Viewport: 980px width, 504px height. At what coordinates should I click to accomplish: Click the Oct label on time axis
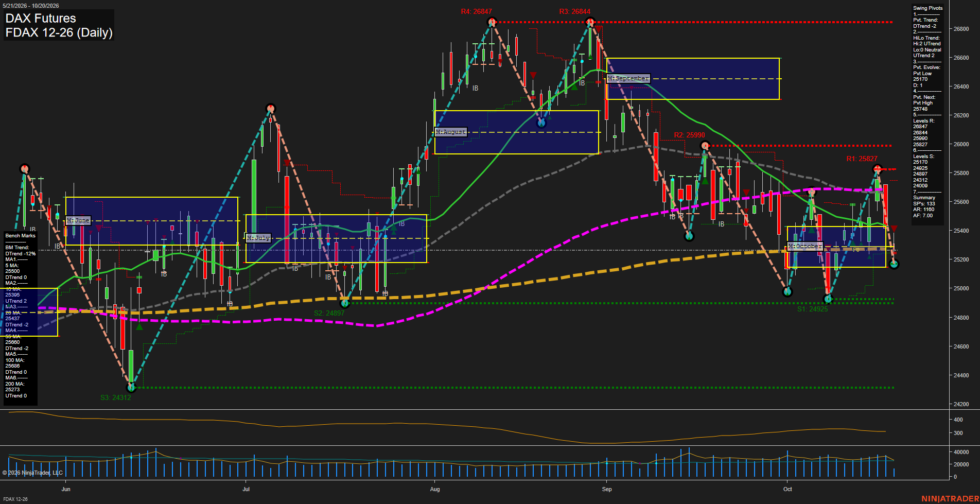pyautogui.click(x=787, y=489)
